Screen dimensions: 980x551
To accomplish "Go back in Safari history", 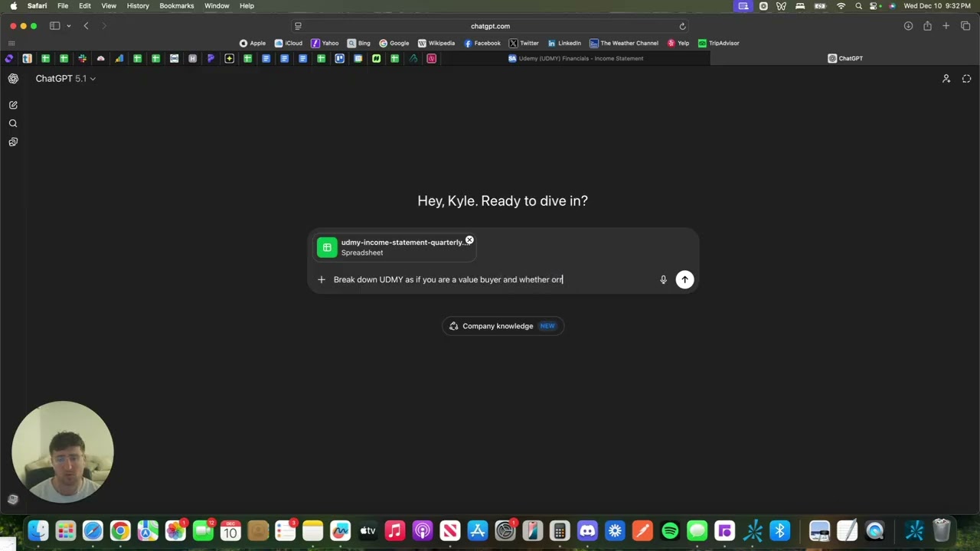I will [x=86, y=26].
